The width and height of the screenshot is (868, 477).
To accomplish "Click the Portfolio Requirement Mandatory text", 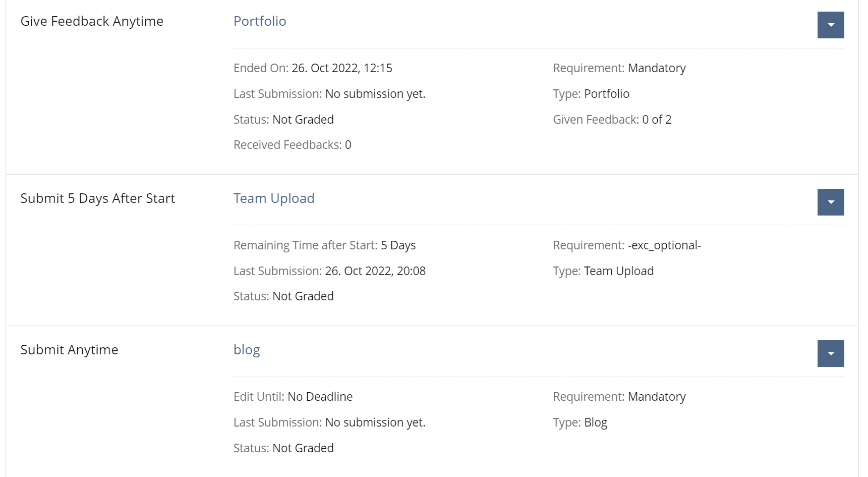I will click(x=656, y=68).
